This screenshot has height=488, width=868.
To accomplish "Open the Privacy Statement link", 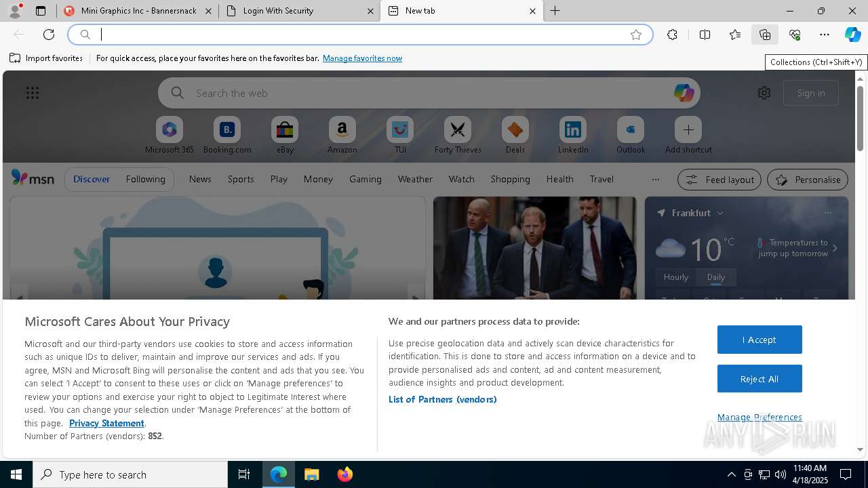I will [x=106, y=423].
